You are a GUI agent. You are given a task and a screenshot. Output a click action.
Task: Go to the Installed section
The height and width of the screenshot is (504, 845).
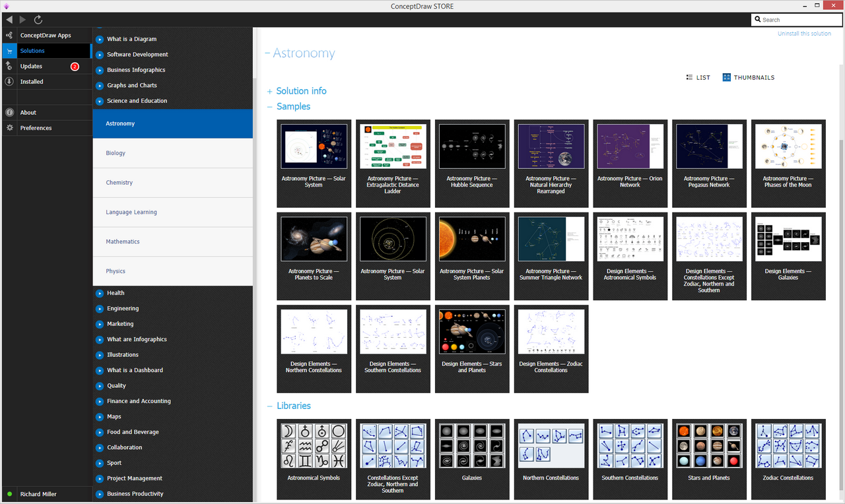[32, 82]
